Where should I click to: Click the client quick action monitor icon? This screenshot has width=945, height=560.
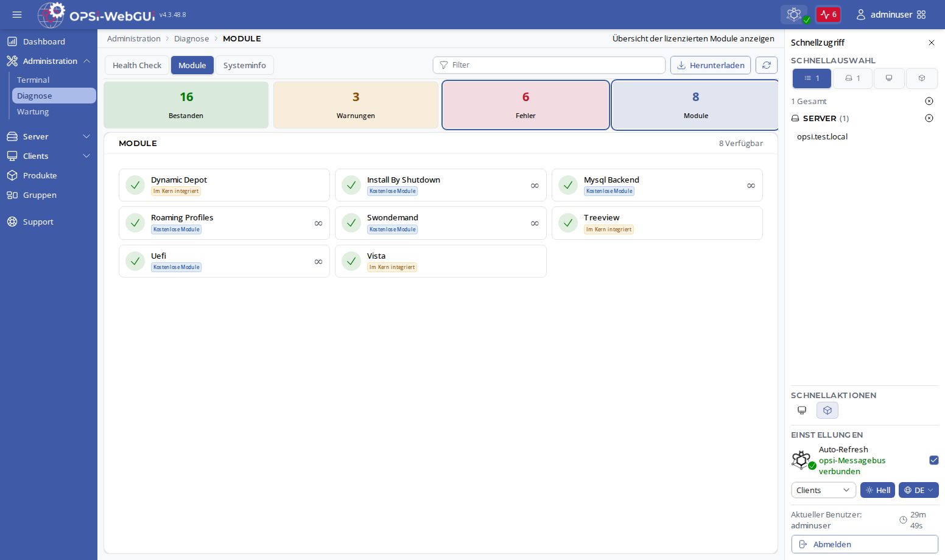(802, 410)
